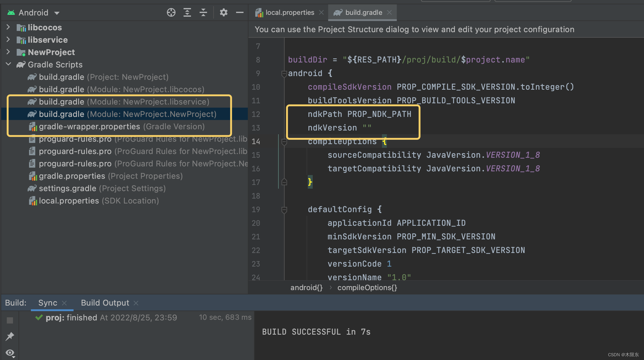Fold compileOptions block at line 14
The image size is (644, 360).
point(284,142)
